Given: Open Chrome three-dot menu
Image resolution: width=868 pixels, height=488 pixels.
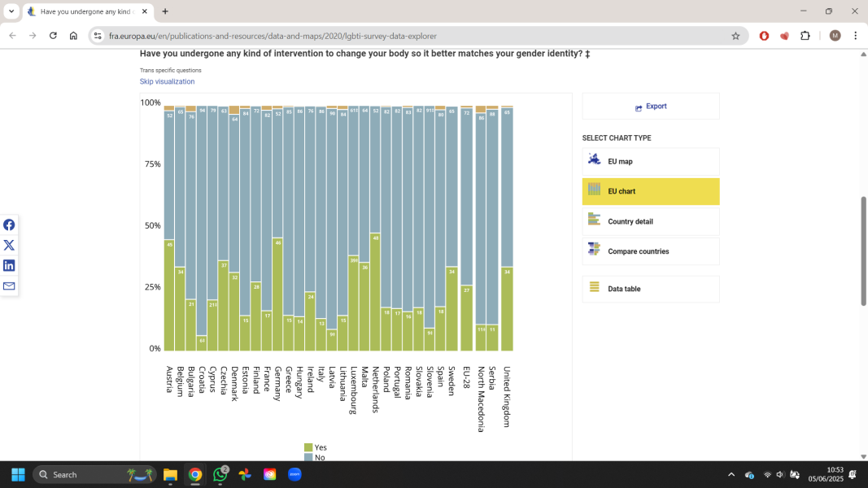Looking at the screenshot, I should 856,36.
